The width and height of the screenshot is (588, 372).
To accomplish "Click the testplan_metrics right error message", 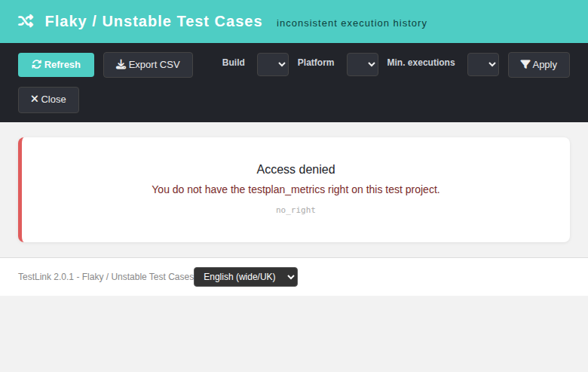I will click(296, 189).
